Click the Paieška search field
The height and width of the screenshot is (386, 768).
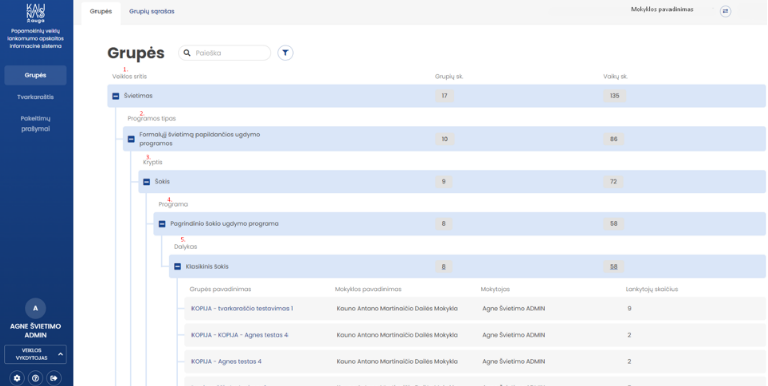(x=225, y=53)
